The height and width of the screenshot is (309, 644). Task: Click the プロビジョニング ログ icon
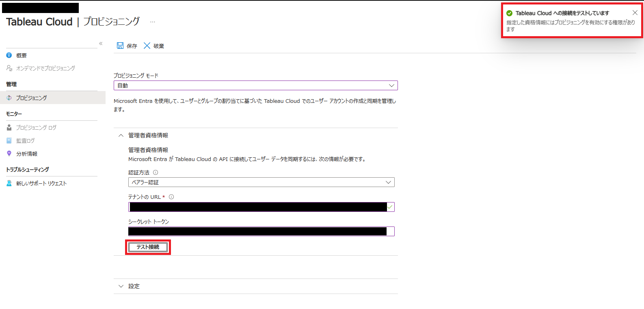pos(9,128)
